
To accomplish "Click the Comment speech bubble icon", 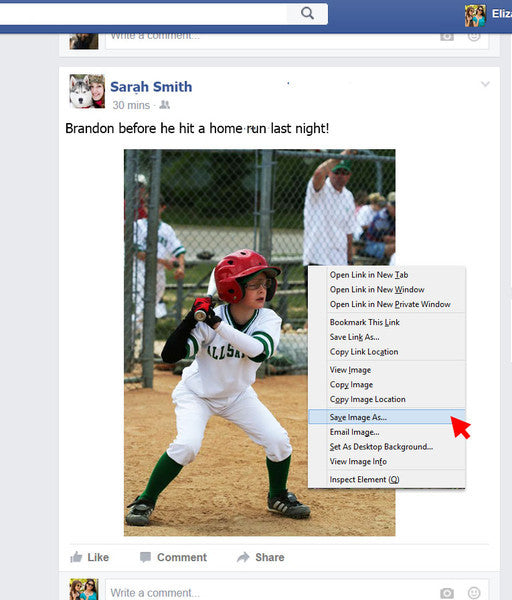I will click(145, 558).
